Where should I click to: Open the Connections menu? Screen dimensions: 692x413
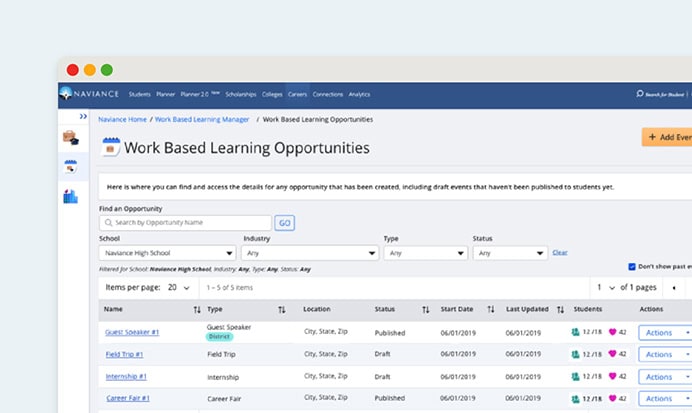tap(327, 94)
